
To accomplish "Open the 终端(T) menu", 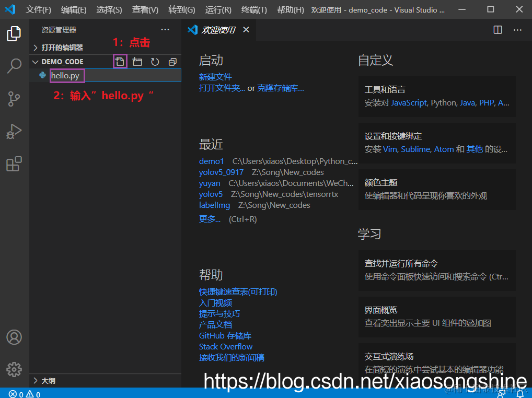I will pyautogui.click(x=254, y=10).
